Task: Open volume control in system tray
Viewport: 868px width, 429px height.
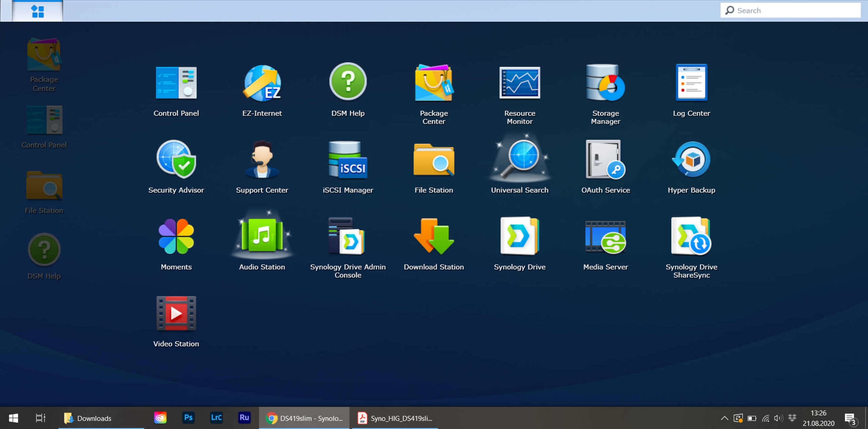Action: pyautogui.click(x=778, y=418)
